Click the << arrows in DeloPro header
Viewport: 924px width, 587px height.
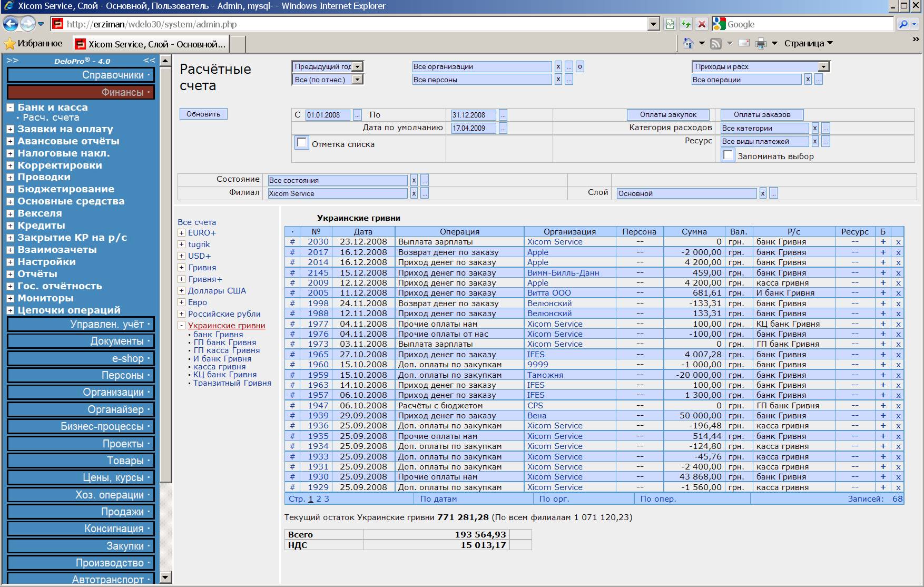(149, 61)
